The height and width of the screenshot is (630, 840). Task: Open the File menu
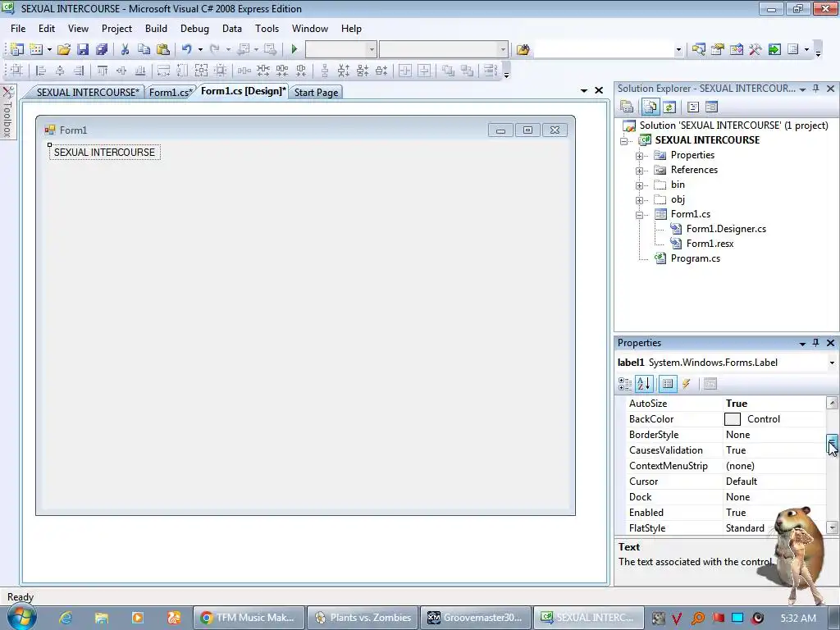pyautogui.click(x=18, y=29)
